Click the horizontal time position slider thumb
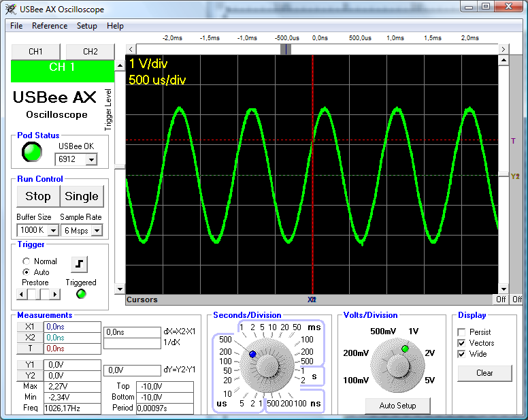528x420 pixels. coord(286,49)
